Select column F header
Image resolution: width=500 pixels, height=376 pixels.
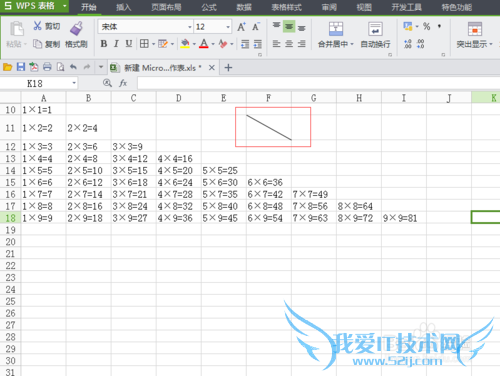click(x=269, y=98)
